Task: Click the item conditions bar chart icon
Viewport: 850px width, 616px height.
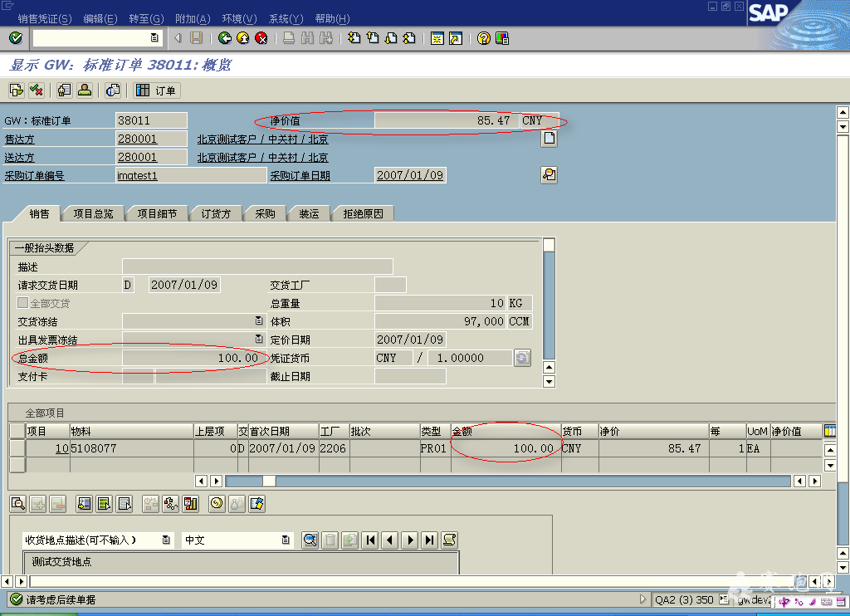Action: pyautogui.click(x=191, y=504)
